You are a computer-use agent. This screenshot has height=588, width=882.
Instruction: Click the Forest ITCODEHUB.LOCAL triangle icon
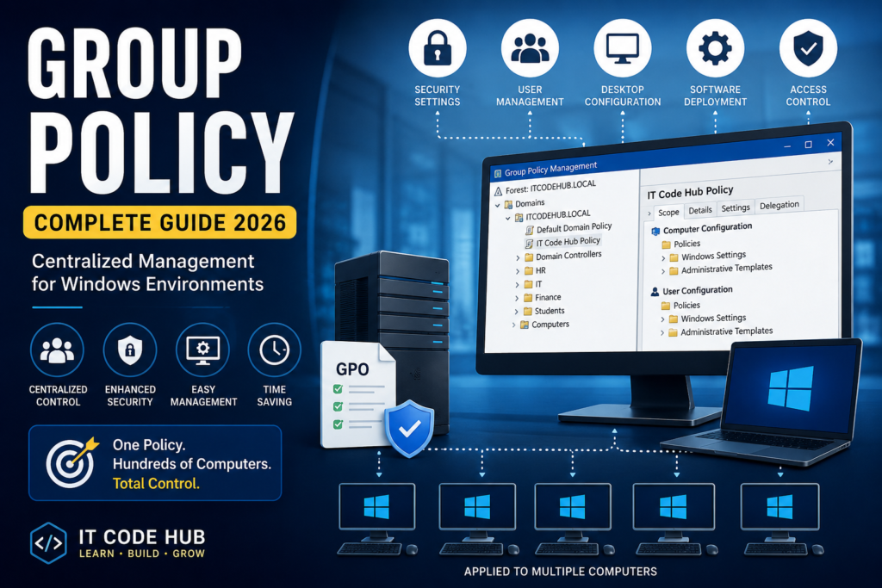point(498,191)
